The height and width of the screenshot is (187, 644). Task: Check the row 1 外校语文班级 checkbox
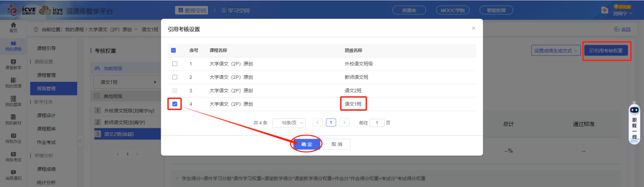[x=175, y=64]
